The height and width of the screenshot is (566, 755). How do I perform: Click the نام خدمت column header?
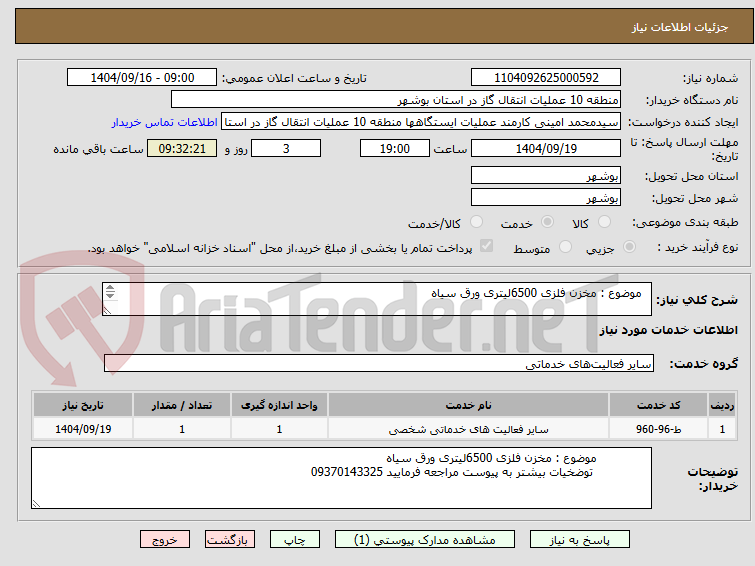click(469, 405)
